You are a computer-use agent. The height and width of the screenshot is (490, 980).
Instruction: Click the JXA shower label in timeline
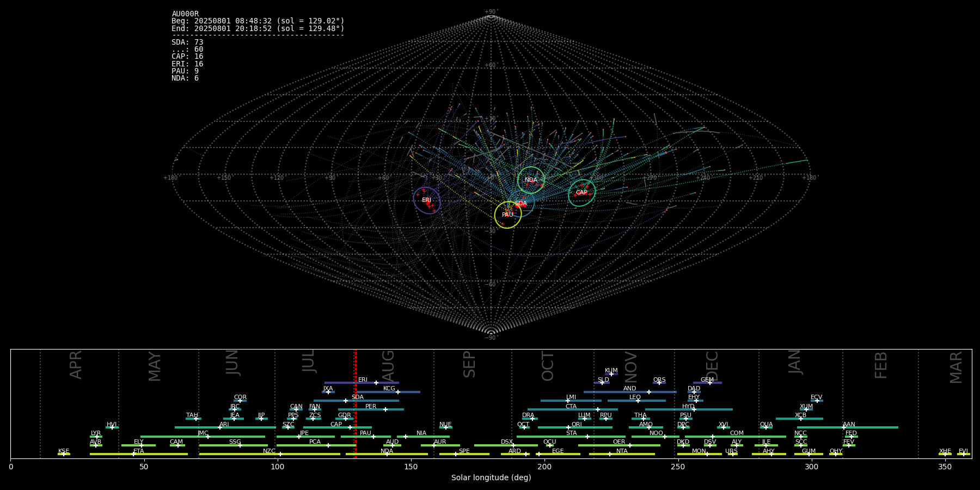(x=328, y=389)
